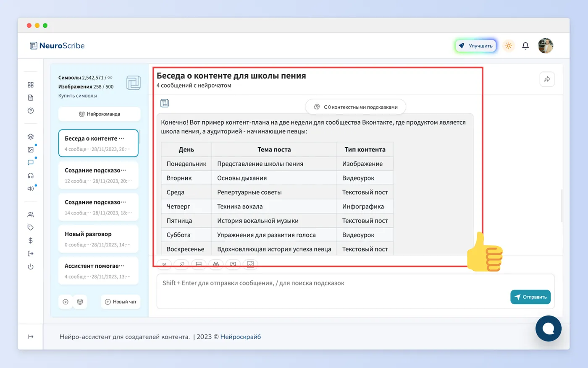
Task: Open the help question mark icon
Action: click(x=31, y=111)
